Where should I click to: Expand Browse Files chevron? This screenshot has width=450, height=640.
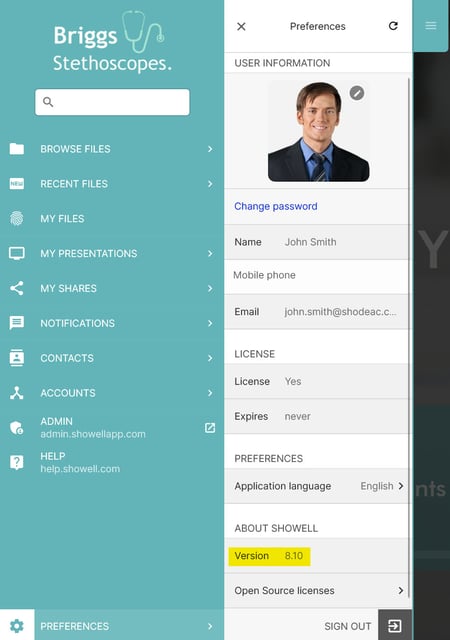click(x=210, y=149)
